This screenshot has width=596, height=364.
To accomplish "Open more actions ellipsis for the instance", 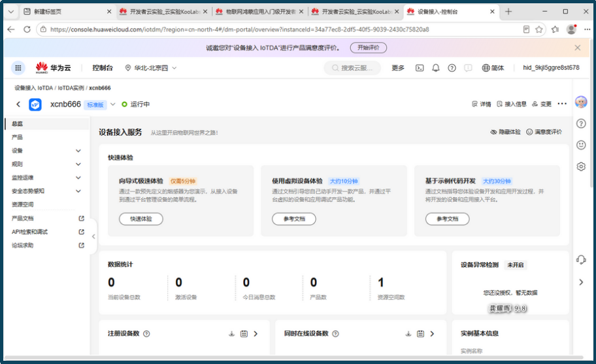I will tap(562, 104).
